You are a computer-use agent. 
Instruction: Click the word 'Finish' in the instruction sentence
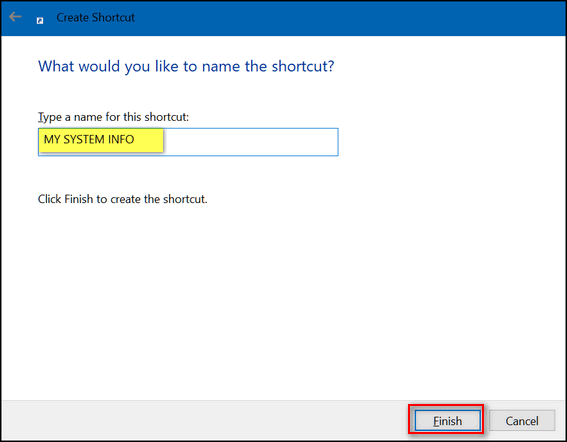click(x=78, y=199)
